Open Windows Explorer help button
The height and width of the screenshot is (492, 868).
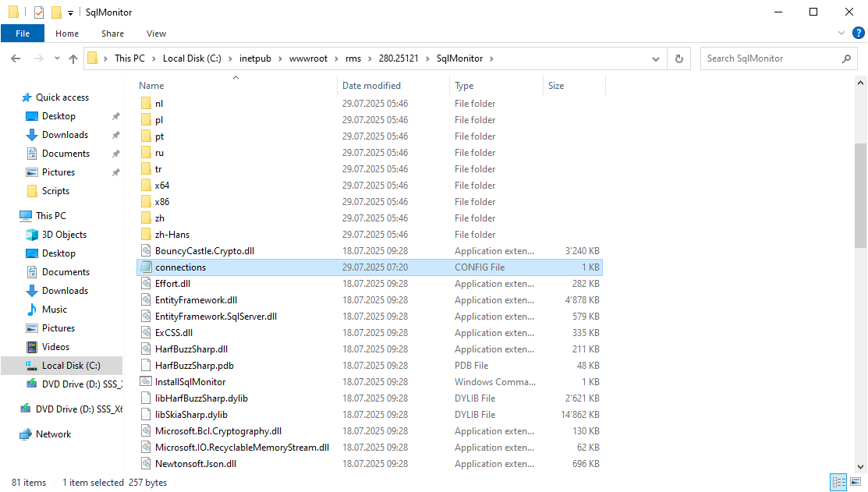pos(859,34)
